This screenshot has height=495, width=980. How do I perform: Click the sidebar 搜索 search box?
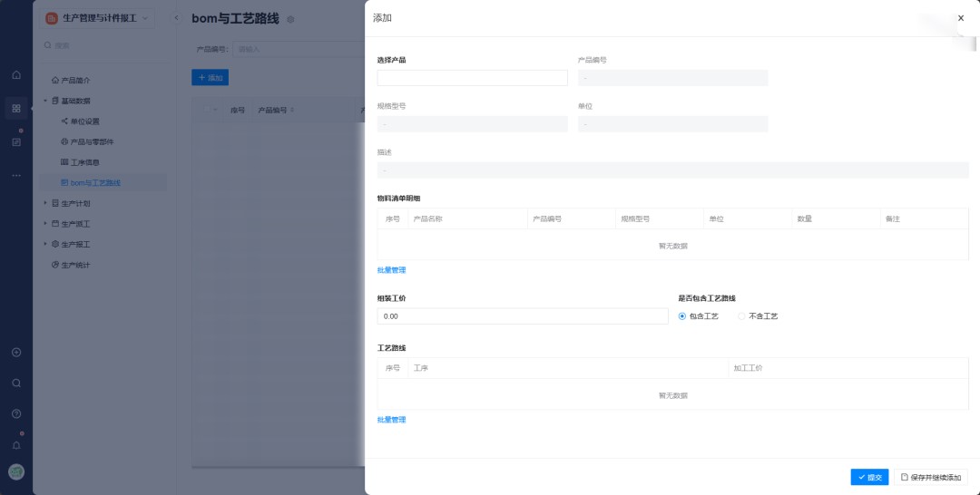tap(104, 45)
